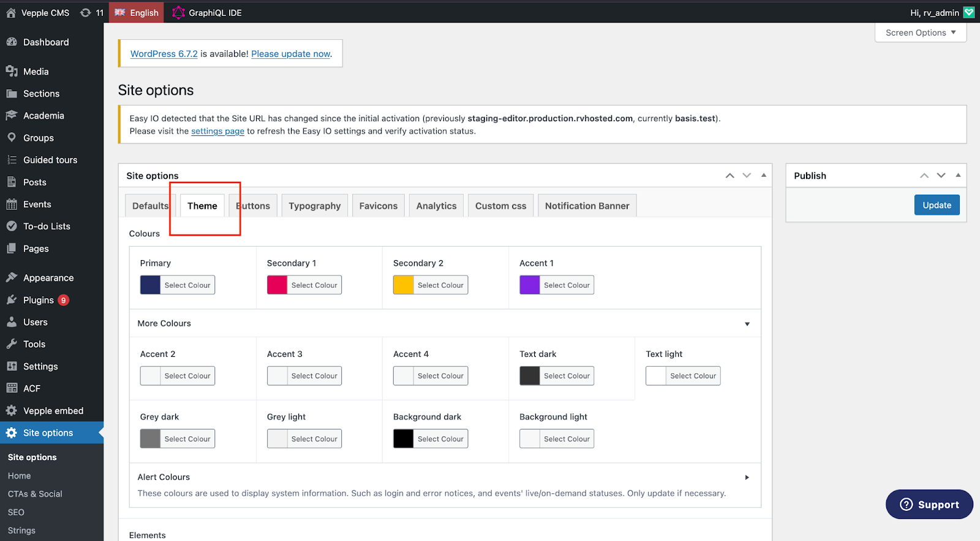
Task: Open the Home submenu item
Action: 20,476
